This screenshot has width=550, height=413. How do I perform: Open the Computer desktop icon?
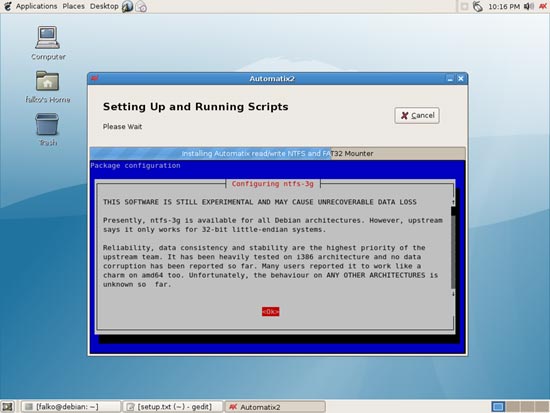48,43
